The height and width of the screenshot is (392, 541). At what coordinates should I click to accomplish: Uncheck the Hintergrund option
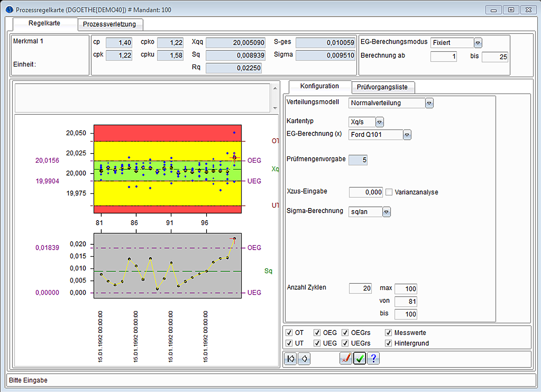[x=388, y=343]
